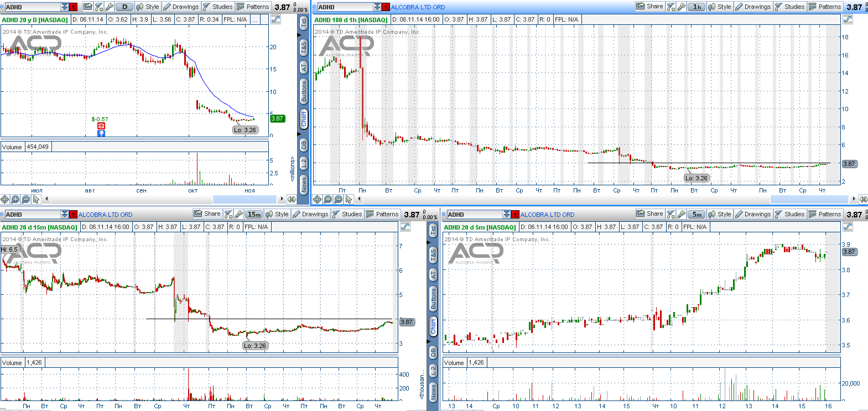The height and width of the screenshot is (411, 868).
Task: Open chart settings wrench on the daily chart
Action: point(109,7)
